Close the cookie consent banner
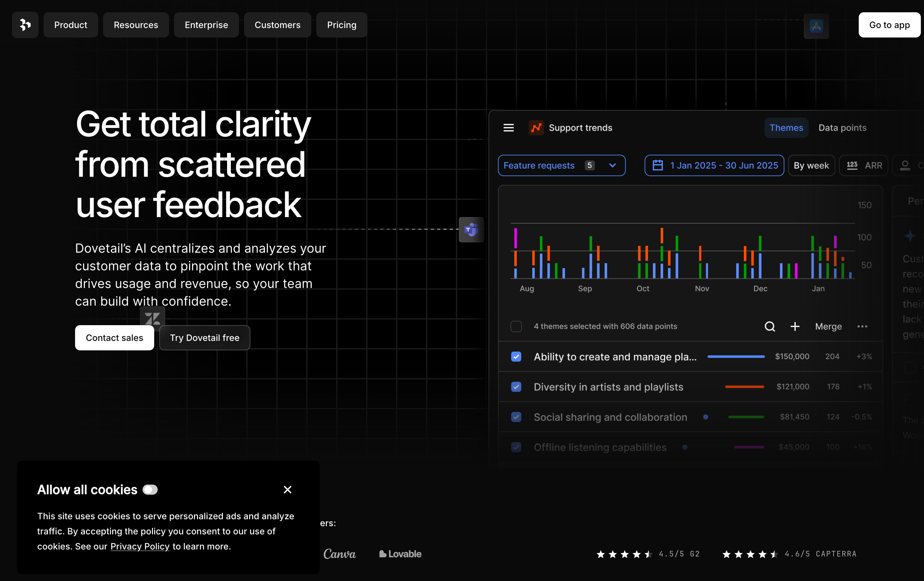Image resolution: width=924 pixels, height=581 pixels. point(287,490)
